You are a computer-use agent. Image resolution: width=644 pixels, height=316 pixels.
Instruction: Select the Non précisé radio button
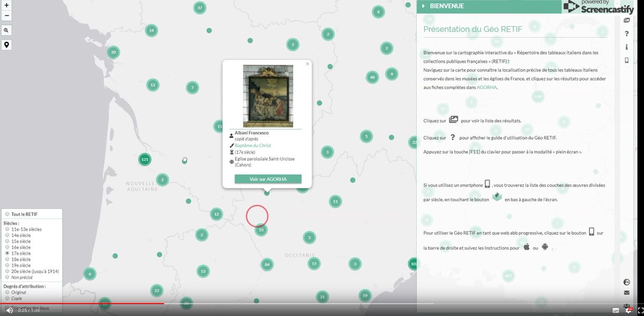coord(8,277)
